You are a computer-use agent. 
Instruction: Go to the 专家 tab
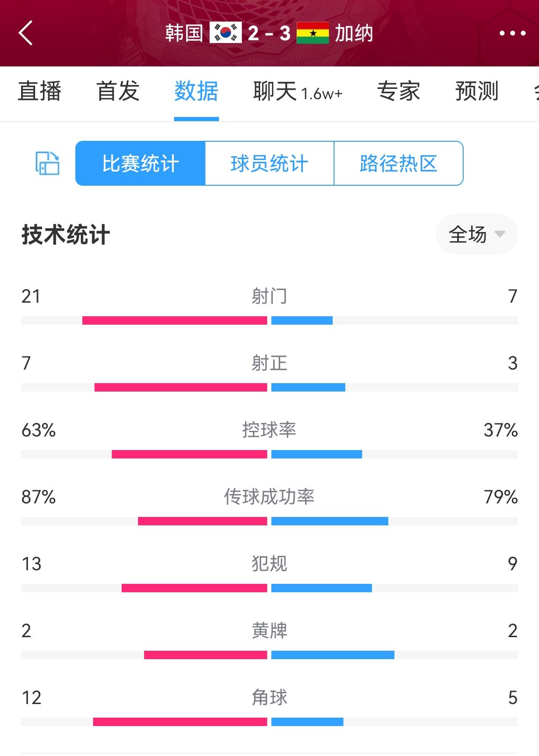tap(399, 91)
